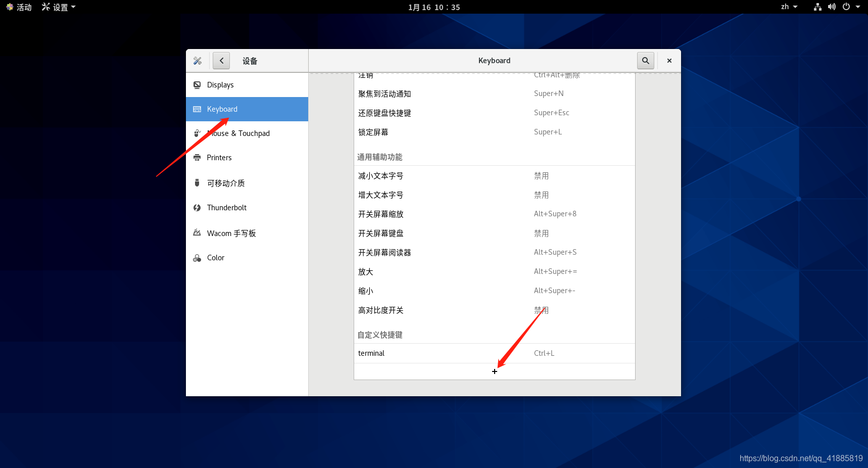This screenshot has width=868, height=468.
Task: Open the Printers panel
Action: [x=247, y=158]
